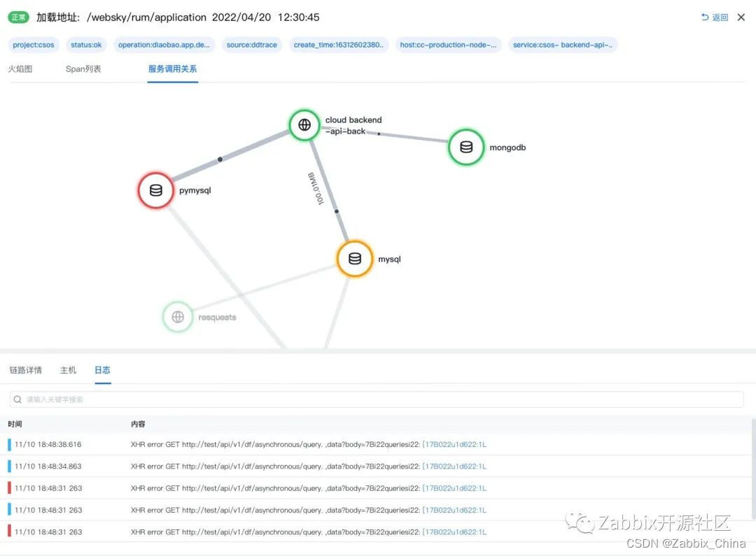The width and height of the screenshot is (756, 556).
Task: Click the green 正常 status badge
Action: pyautogui.click(x=18, y=17)
